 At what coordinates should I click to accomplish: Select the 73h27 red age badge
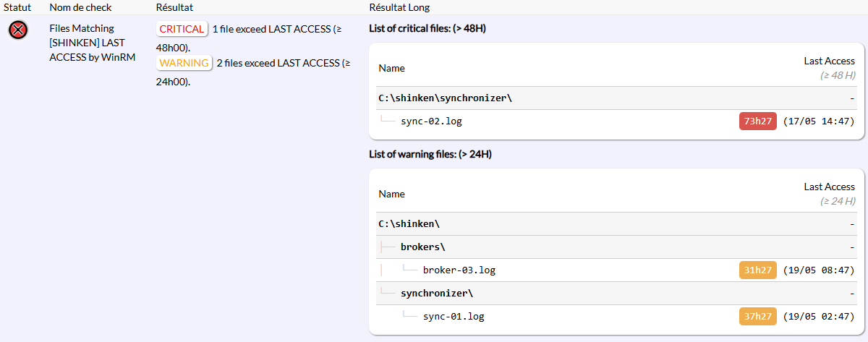757,121
